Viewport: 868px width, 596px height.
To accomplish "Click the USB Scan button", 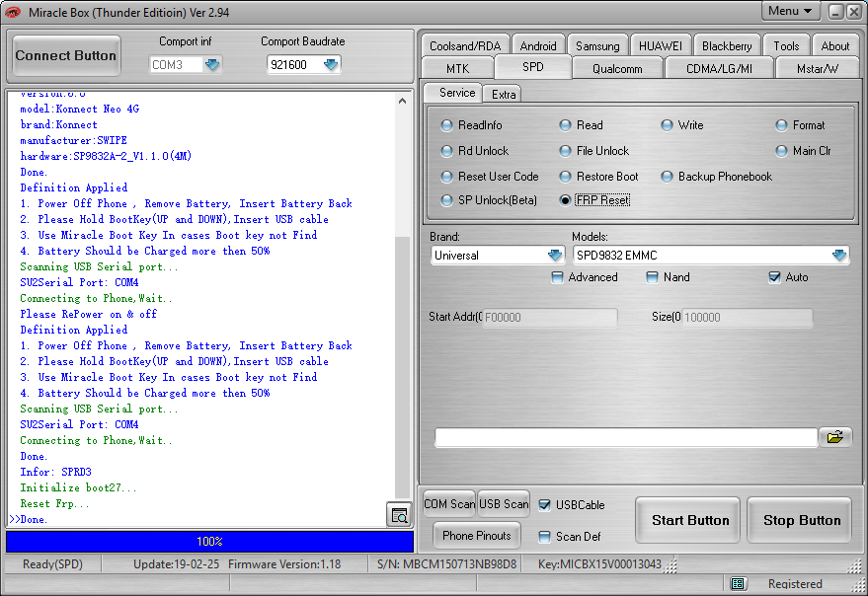I will [504, 504].
